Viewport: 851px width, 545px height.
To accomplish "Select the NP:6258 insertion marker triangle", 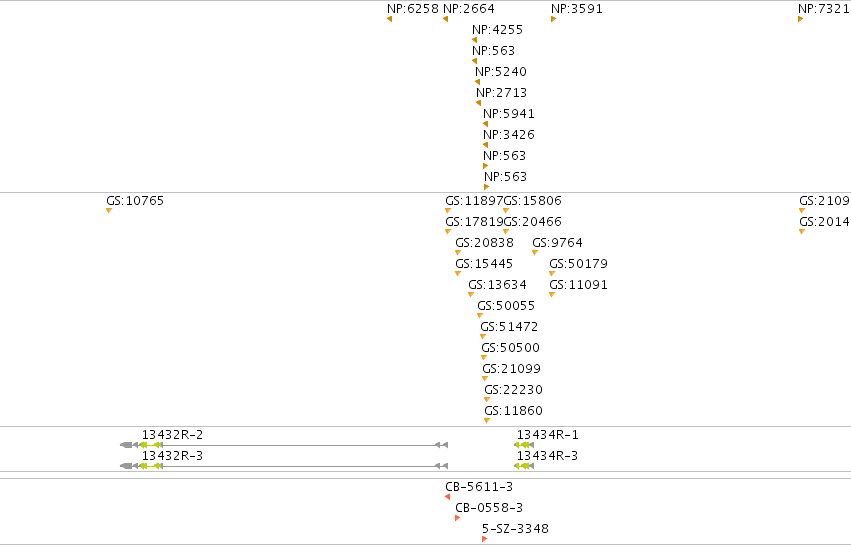I will pos(390,19).
